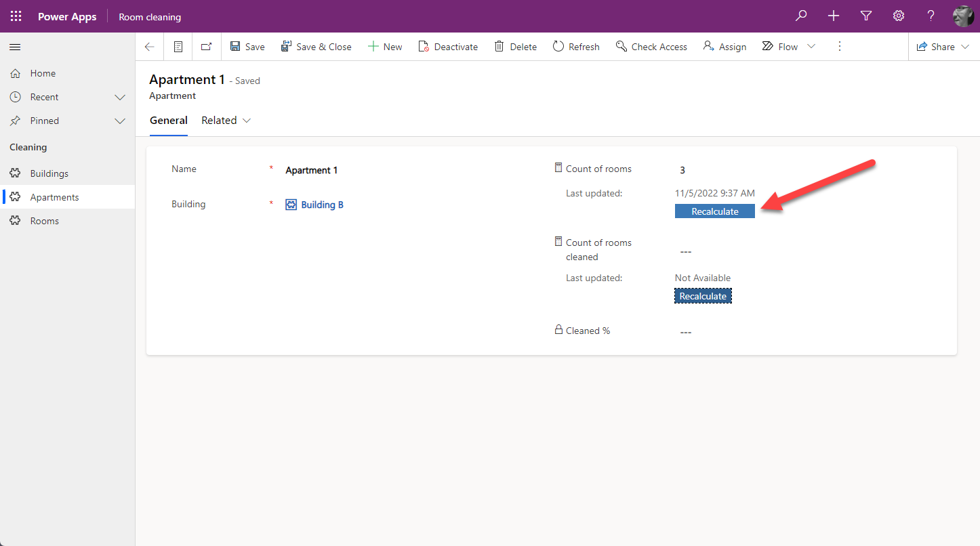980x546 pixels.
Task: Click the help question mark icon
Action: (x=931, y=16)
